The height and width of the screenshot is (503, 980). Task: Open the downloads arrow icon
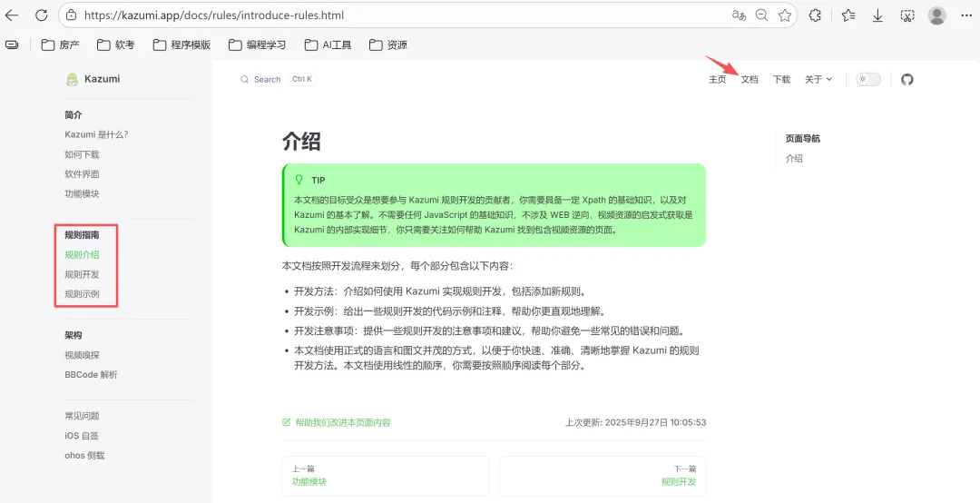click(877, 15)
